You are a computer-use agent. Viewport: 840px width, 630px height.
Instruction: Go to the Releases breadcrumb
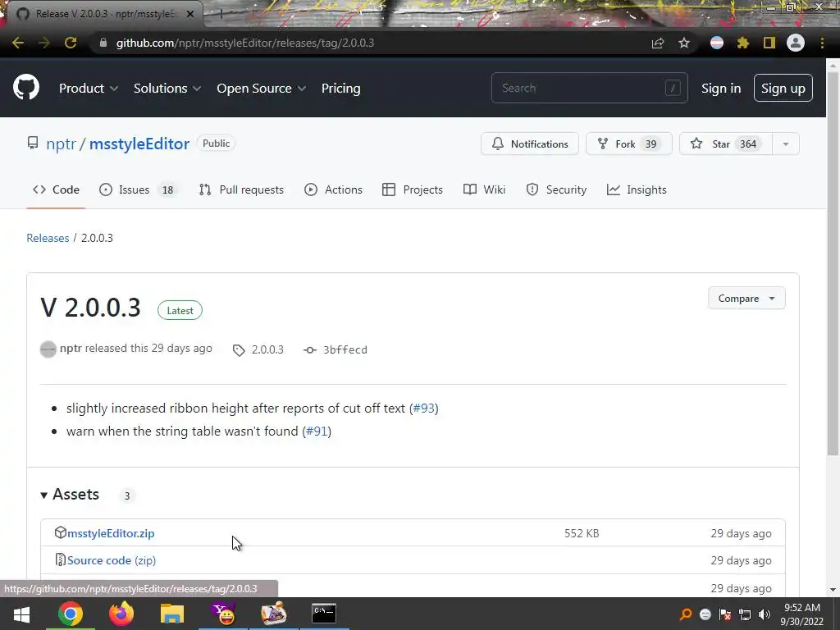point(48,238)
